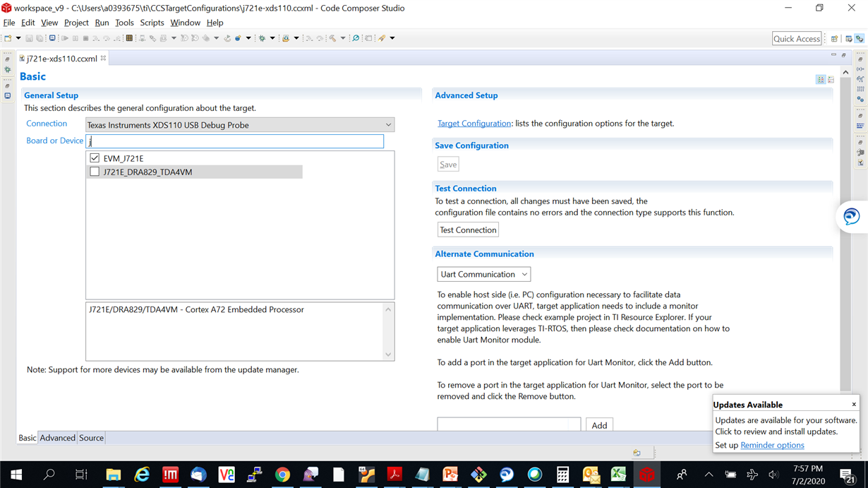Open the green gear view icon in left sidebar

7,69
